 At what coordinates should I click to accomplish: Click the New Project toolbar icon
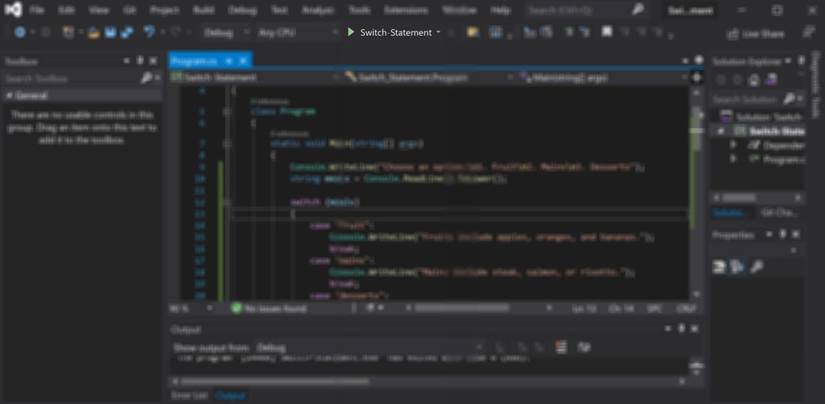point(68,33)
